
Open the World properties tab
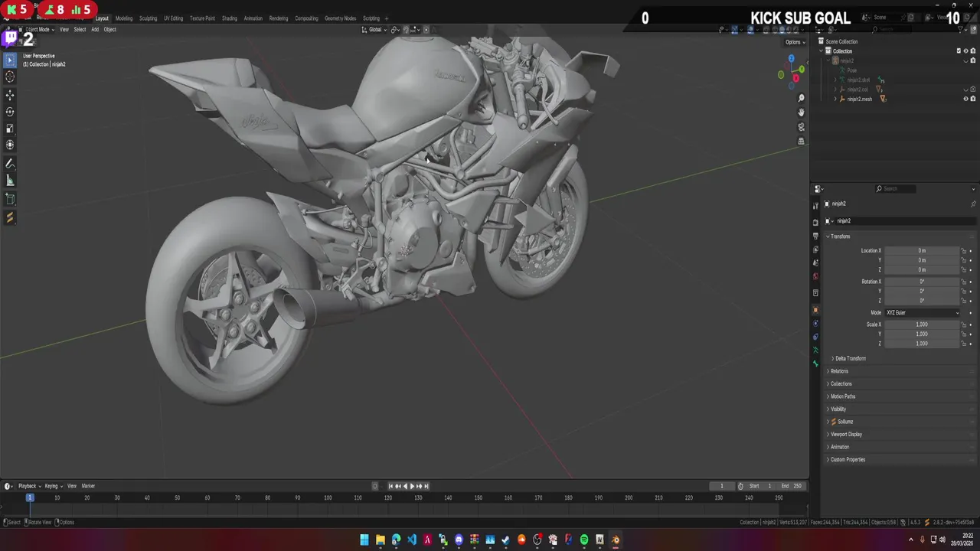[x=815, y=276]
